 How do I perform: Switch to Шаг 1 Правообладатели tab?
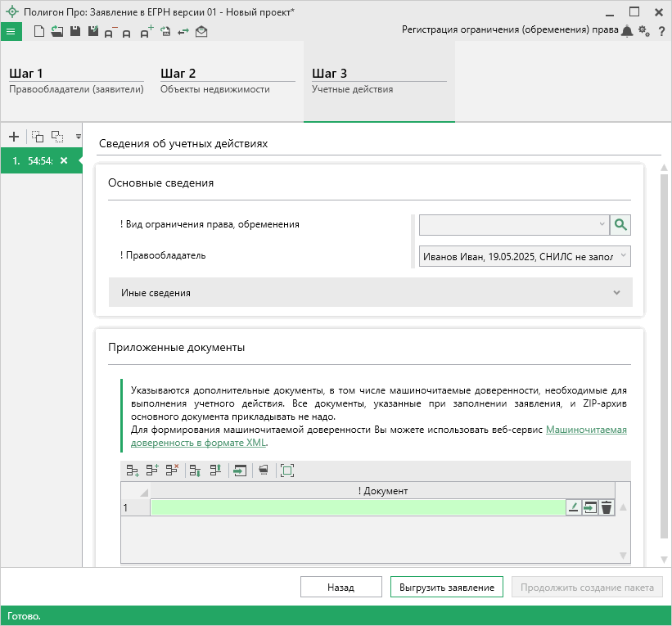click(x=76, y=81)
